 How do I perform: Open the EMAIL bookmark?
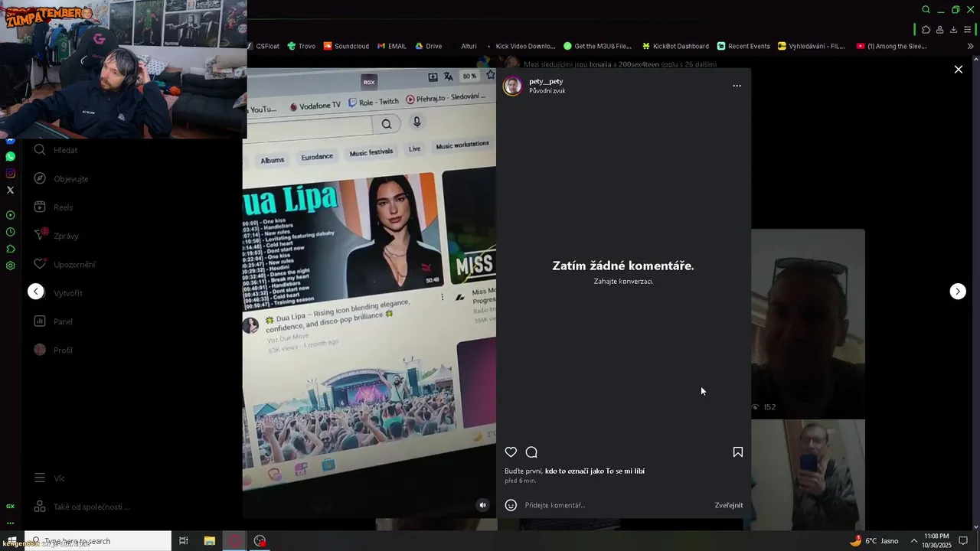391,46
